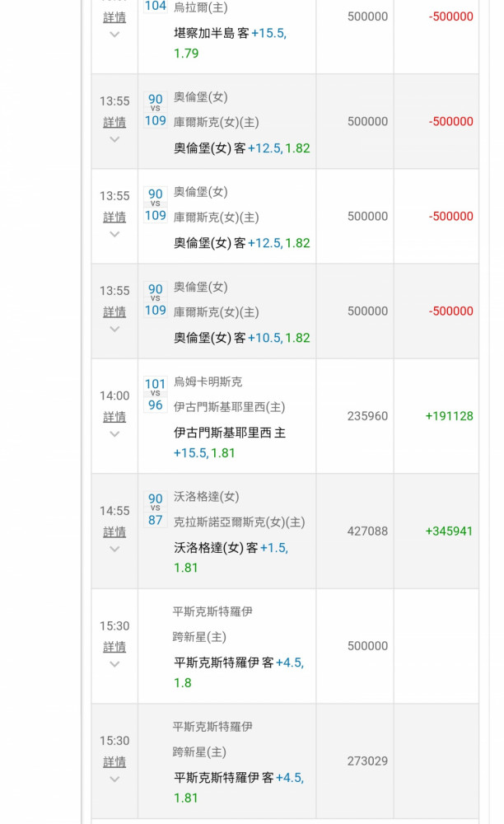504x824 pixels.
Task: Click team name 克拉斯諾亞爾斯克(女)(主)
Action: click(239, 522)
